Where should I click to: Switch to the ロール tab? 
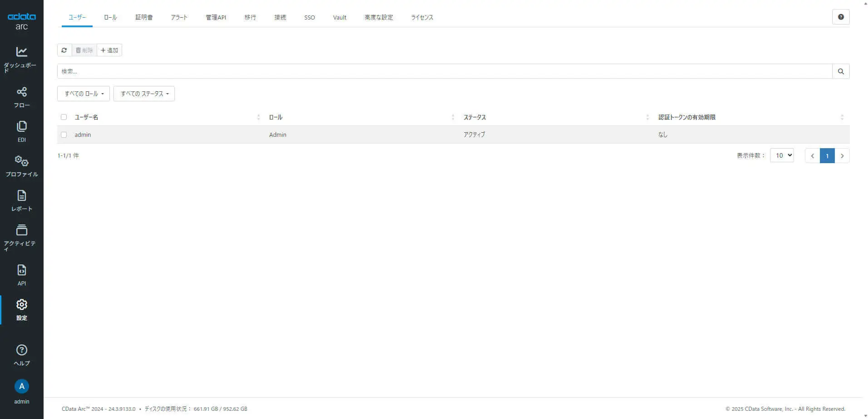110,17
